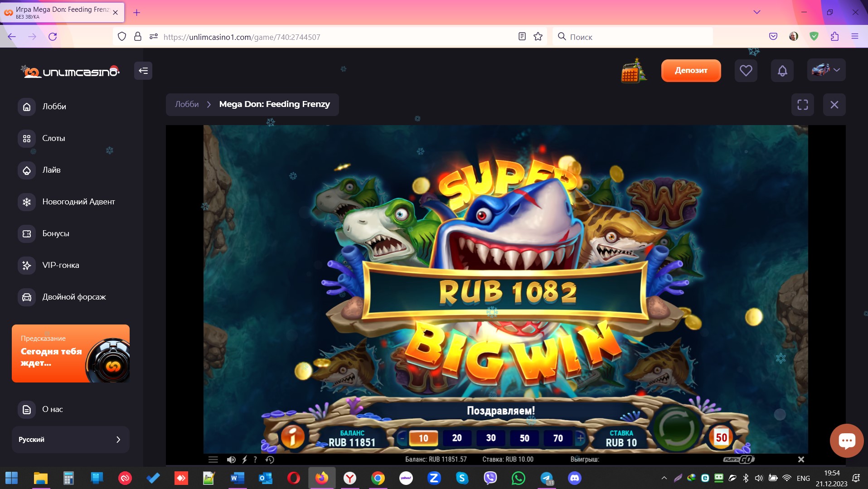Open favorites via the heart icon

click(746, 70)
